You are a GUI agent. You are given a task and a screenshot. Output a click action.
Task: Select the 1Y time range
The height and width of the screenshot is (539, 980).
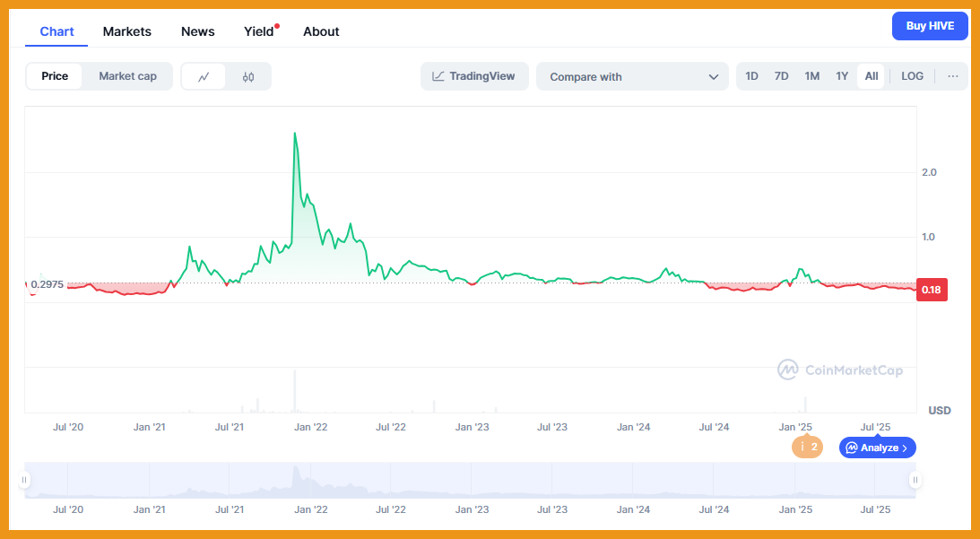pos(842,76)
